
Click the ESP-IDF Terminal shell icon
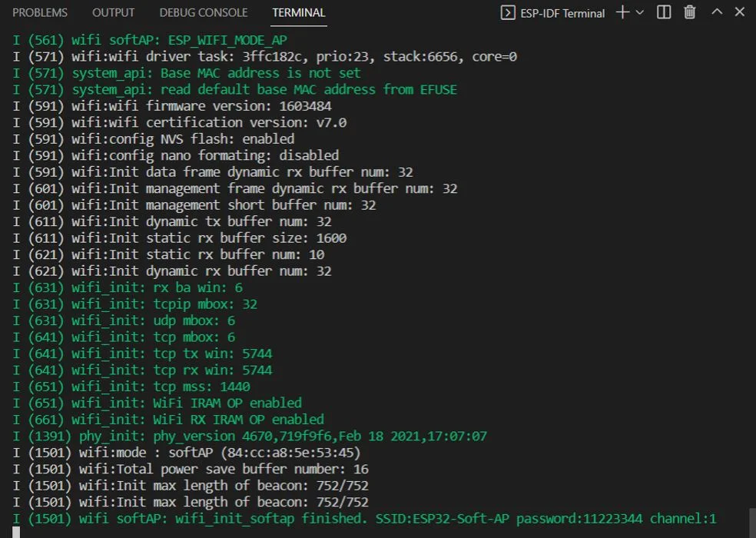click(508, 12)
